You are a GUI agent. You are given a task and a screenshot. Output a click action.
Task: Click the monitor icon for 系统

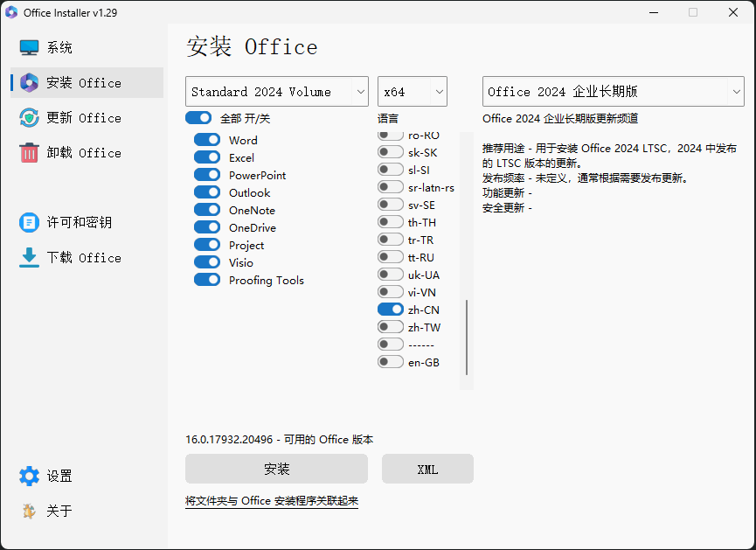click(x=30, y=48)
